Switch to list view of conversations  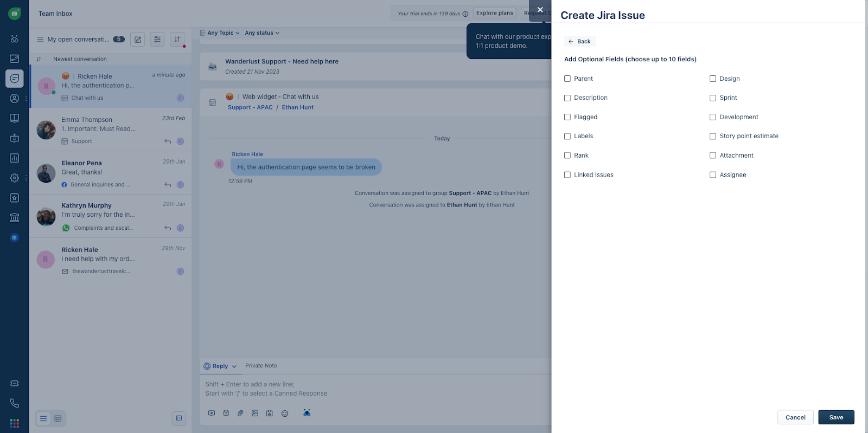coord(43,418)
